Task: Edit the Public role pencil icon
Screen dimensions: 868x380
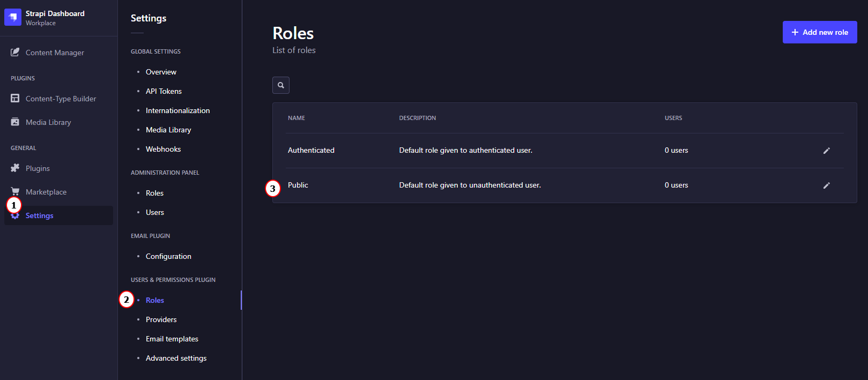Action: coord(826,185)
